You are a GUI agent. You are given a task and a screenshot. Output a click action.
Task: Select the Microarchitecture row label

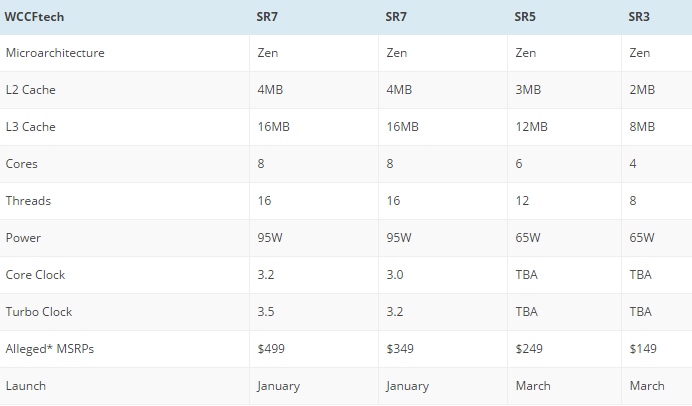coord(55,53)
